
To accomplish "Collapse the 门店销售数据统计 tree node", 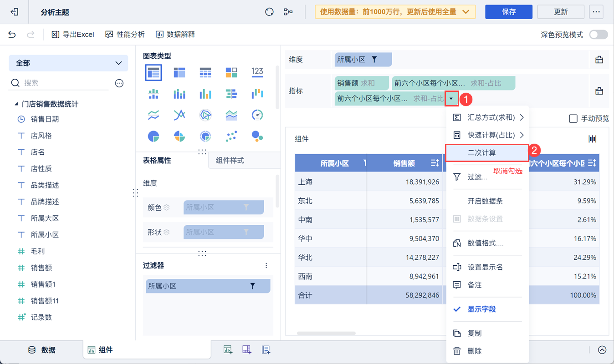I will coord(16,104).
